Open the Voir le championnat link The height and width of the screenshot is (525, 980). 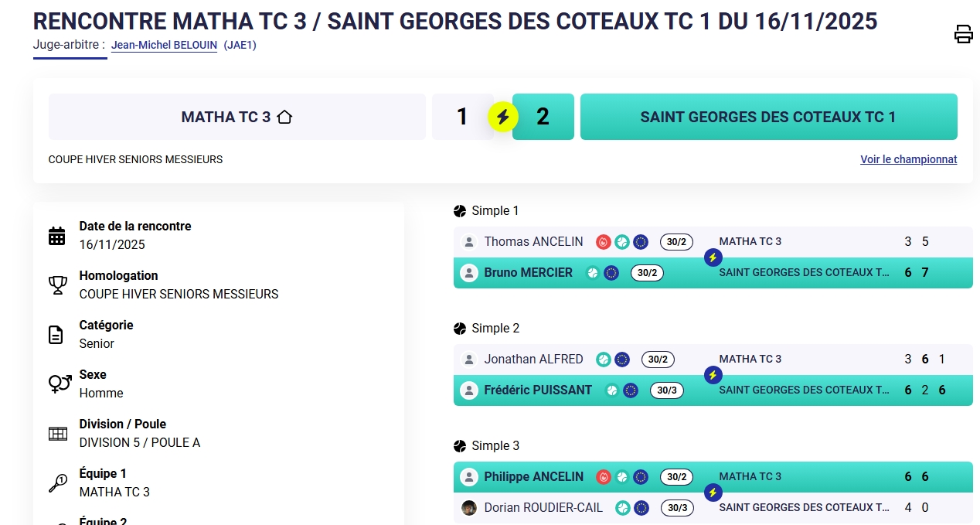pyautogui.click(x=908, y=160)
